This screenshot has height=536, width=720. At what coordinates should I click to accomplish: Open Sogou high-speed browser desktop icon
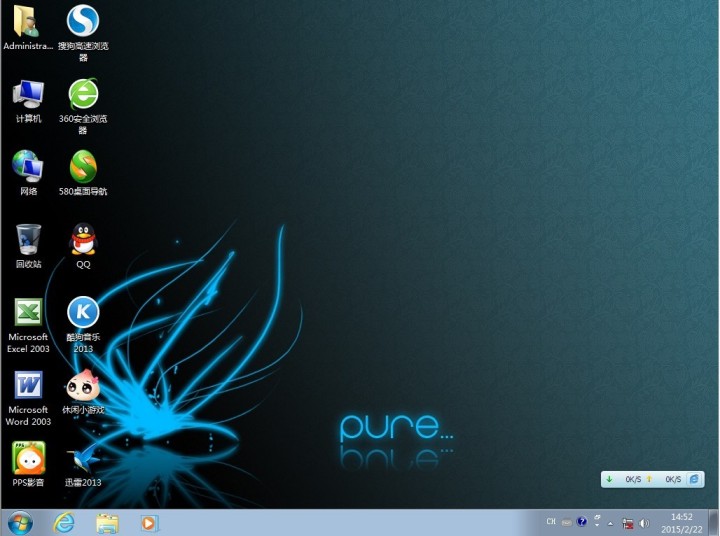pos(83,21)
